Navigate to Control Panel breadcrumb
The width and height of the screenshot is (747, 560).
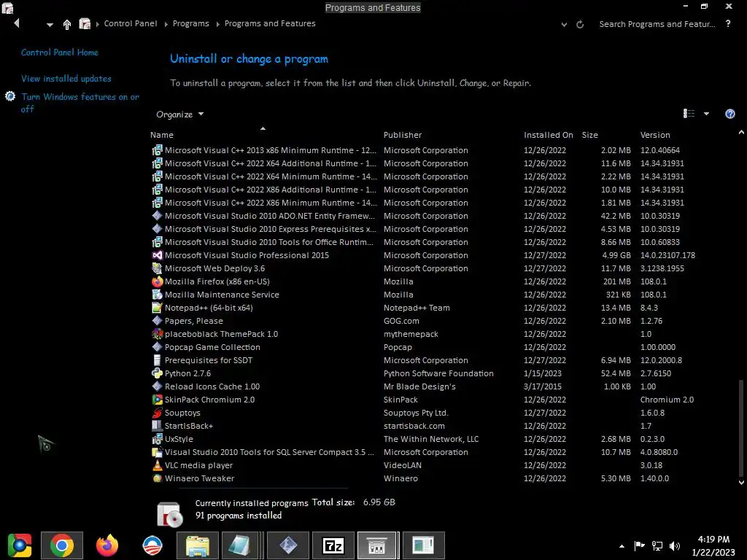click(x=131, y=23)
